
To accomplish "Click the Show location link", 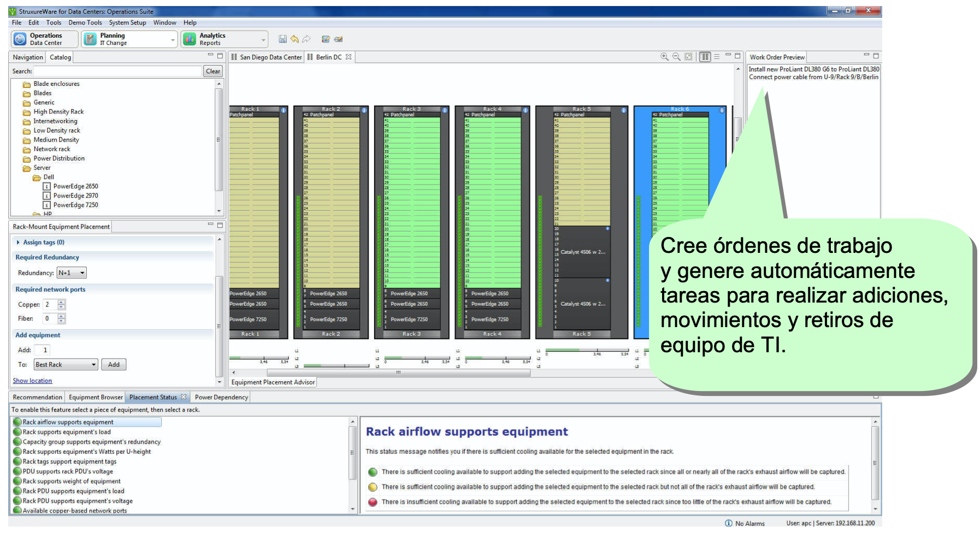I will [32, 381].
